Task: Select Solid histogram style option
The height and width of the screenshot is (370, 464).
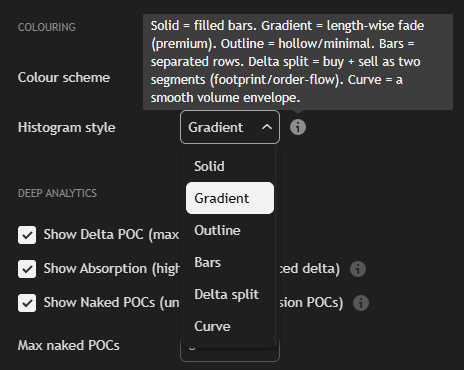Action: coord(230,166)
